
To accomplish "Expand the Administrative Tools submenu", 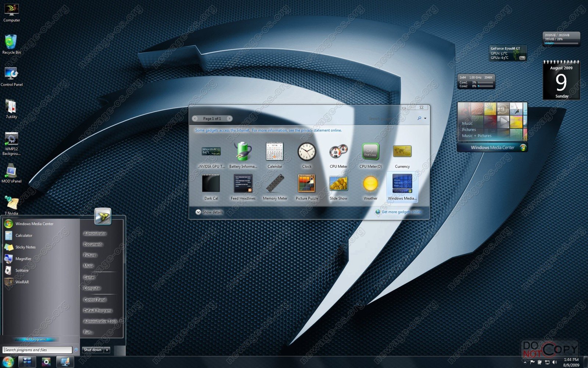I will pyautogui.click(x=101, y=321).
